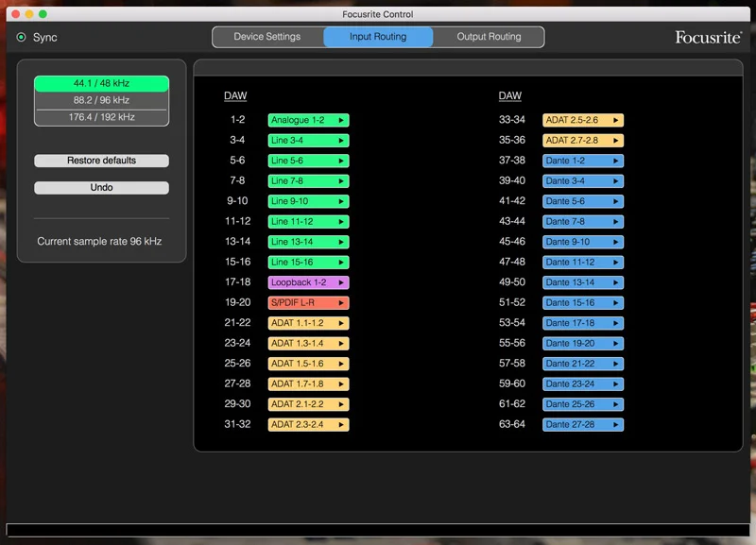This screenshot has height=545, width=756.
Task: Open the ADAT 1.1-1.2 source dropdown
Action: [309, 323]
